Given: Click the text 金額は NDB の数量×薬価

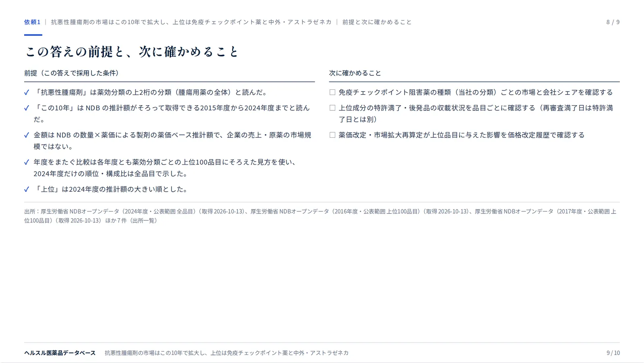Looking at the screenshot, I should 172,141.
